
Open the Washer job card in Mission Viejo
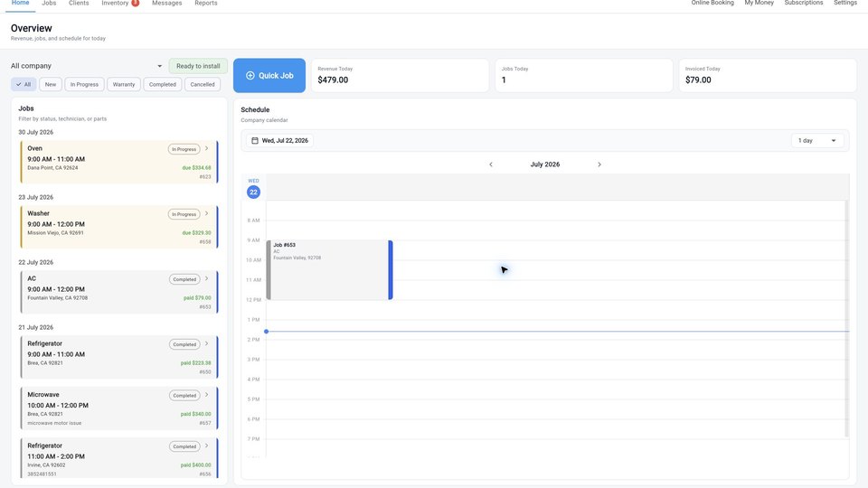pyautogui.click(x=119, y=227)
